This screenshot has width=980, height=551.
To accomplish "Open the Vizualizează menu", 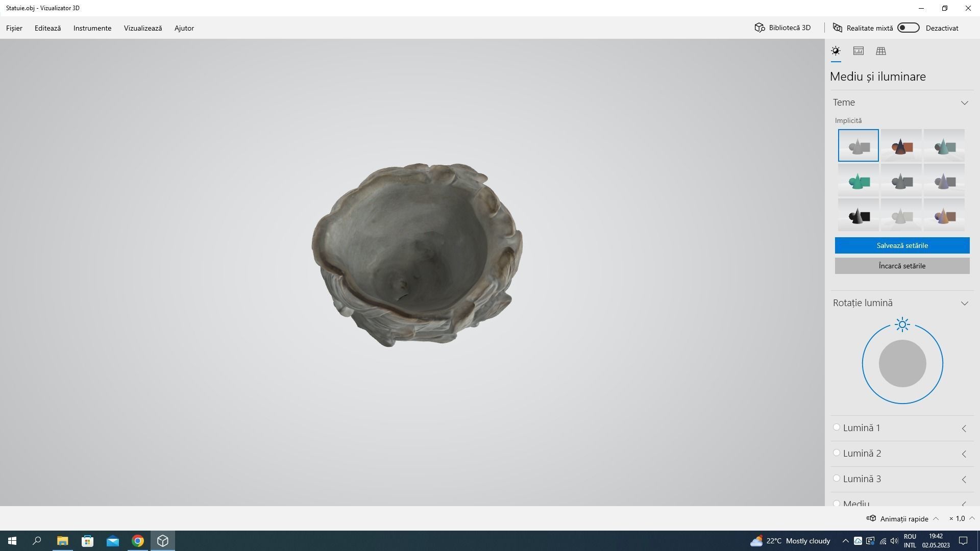I will tap(143, 28).
